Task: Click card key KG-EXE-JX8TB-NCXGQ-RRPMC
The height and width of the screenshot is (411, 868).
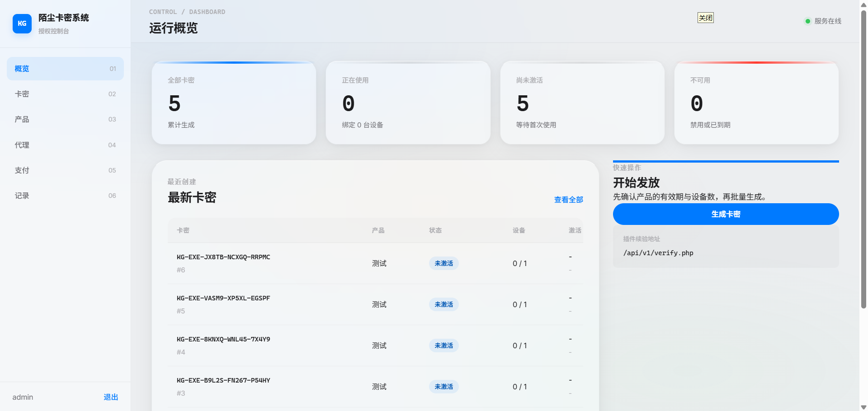Action: coord(223,257)
